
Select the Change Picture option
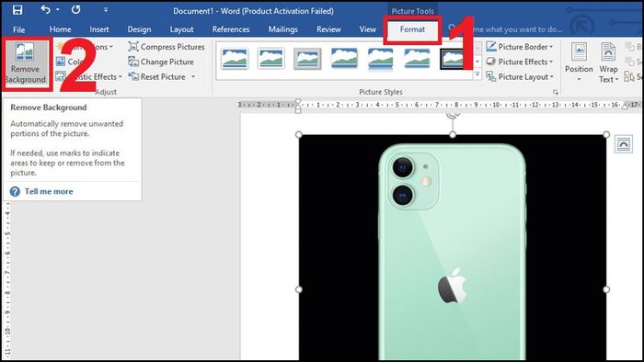(x=161, y=62)
